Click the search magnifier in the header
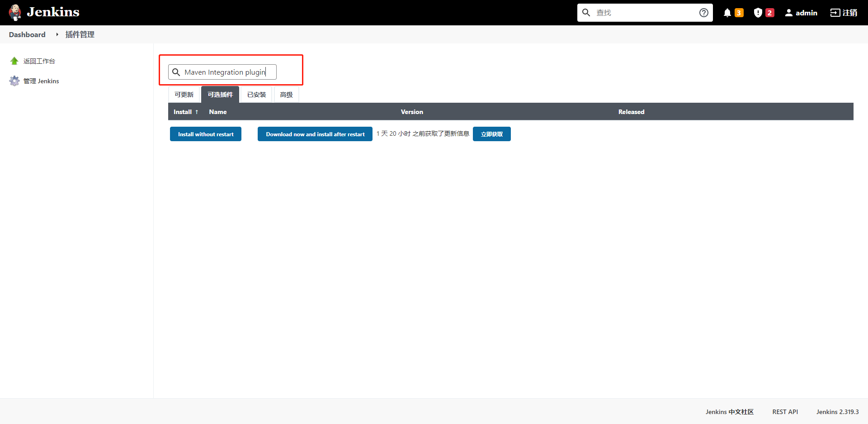The height and width of the screenshot is (424, 868). click(x=586, y=13)
